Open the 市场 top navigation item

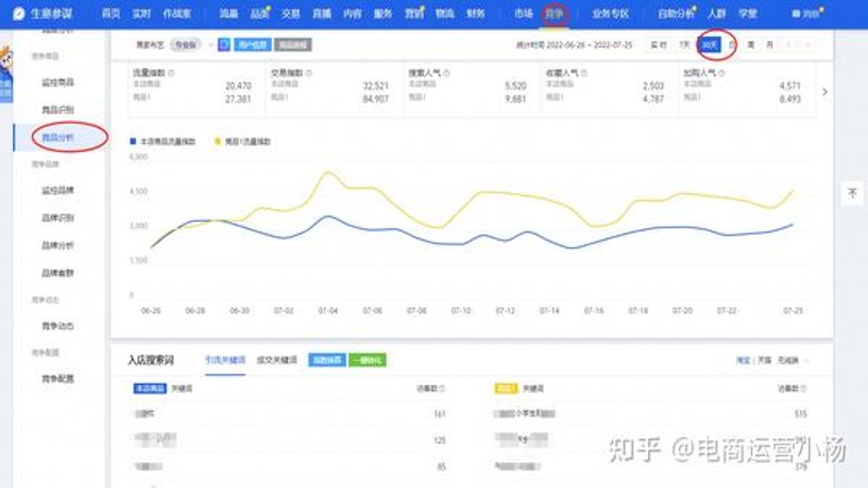tap(524, 14)
